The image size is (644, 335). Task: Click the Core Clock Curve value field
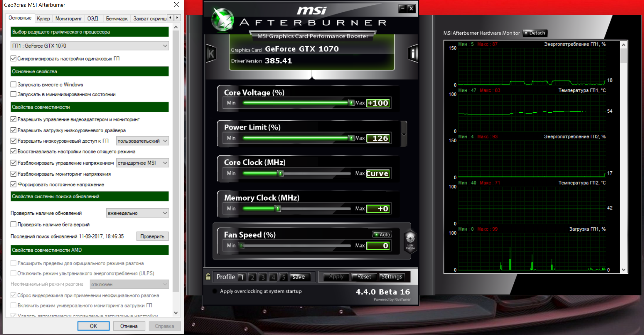tap(378, 173)
